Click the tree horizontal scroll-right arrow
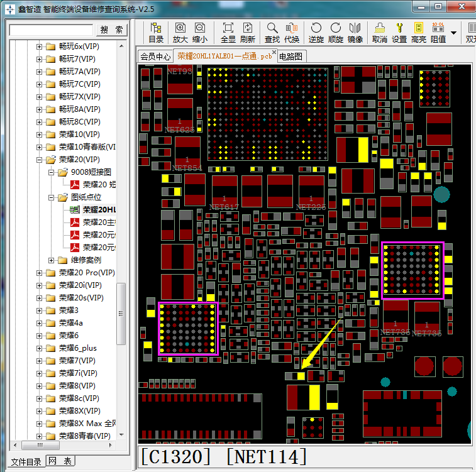 pyautogui.click(x=111, y=445)
